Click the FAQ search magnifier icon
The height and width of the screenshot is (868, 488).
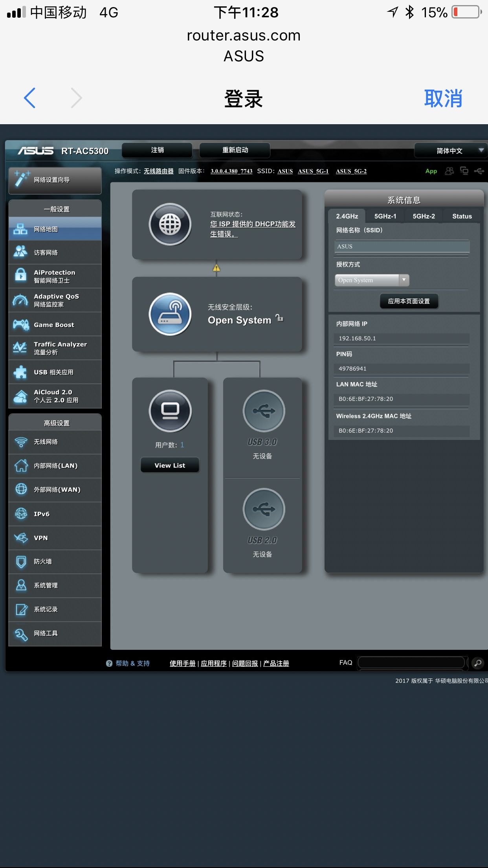477,663
